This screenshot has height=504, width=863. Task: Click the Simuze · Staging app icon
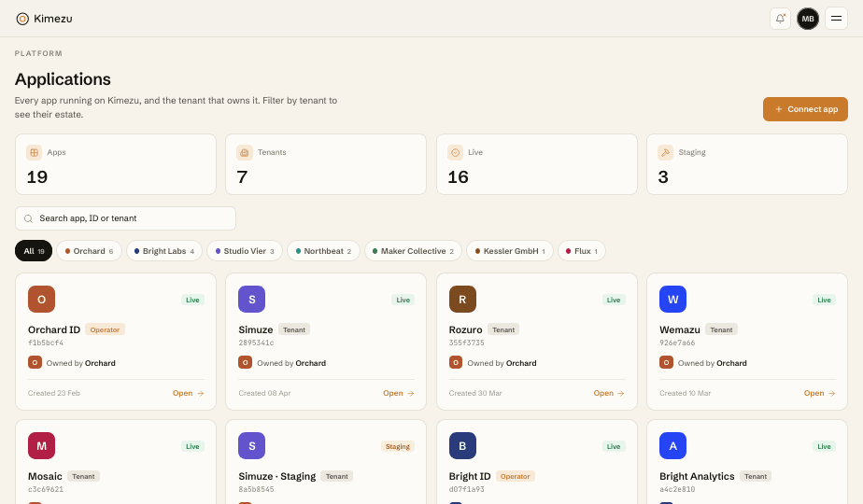[x=251, y=446]
